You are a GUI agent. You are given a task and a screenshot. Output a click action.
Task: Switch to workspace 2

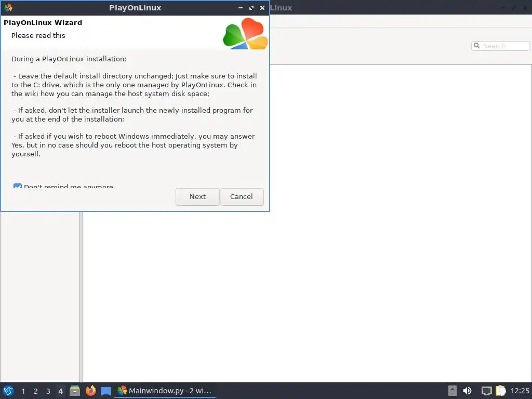(36, 391)
